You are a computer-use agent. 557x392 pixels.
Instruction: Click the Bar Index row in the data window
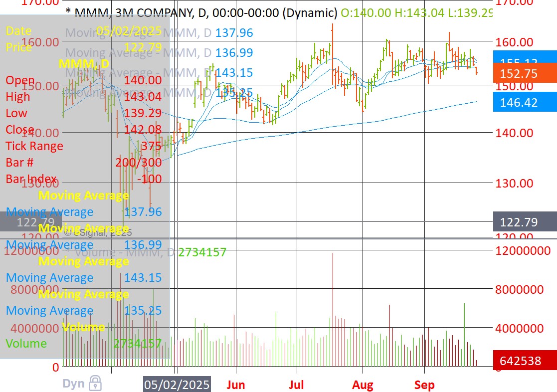(84, 179)
